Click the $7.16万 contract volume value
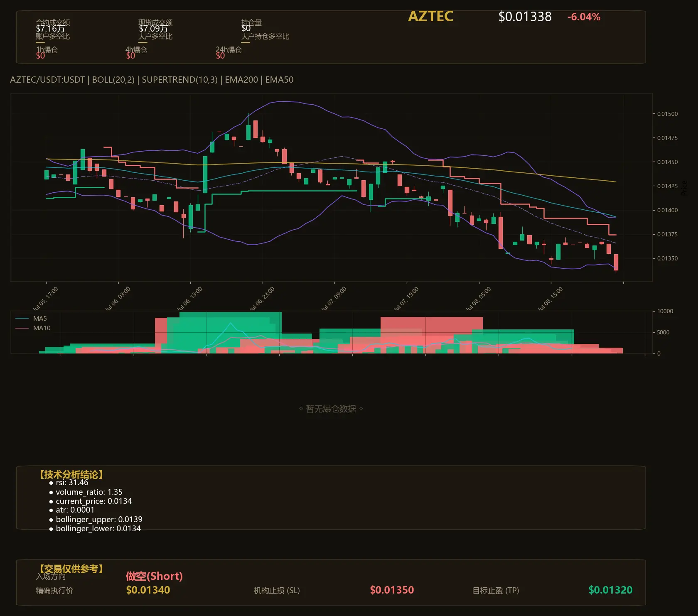 click(50, 29)
